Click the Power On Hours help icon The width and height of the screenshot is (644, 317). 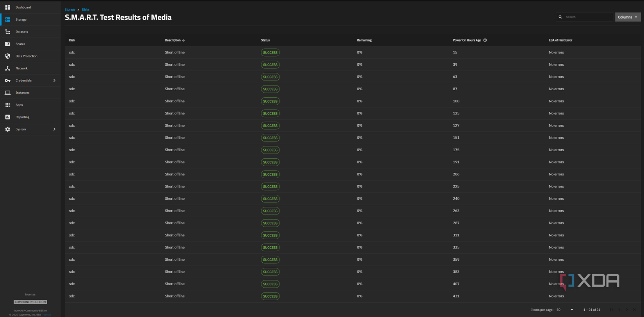coord(485,40)
